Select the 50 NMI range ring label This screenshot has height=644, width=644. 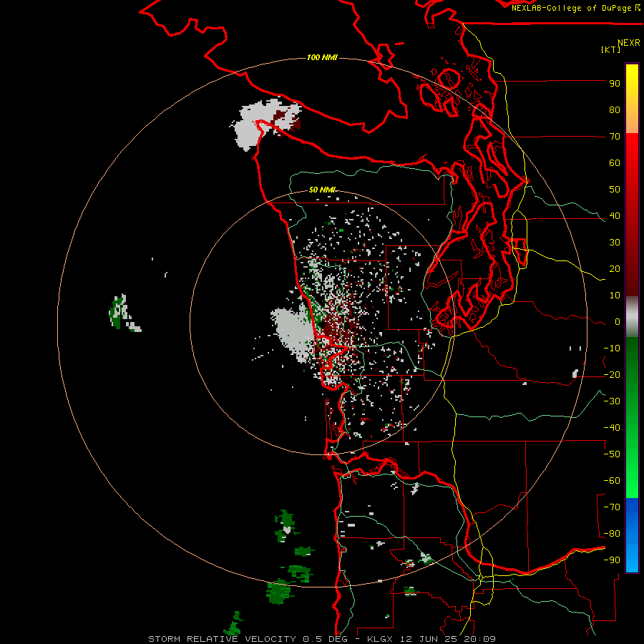[x=323, y=190]
